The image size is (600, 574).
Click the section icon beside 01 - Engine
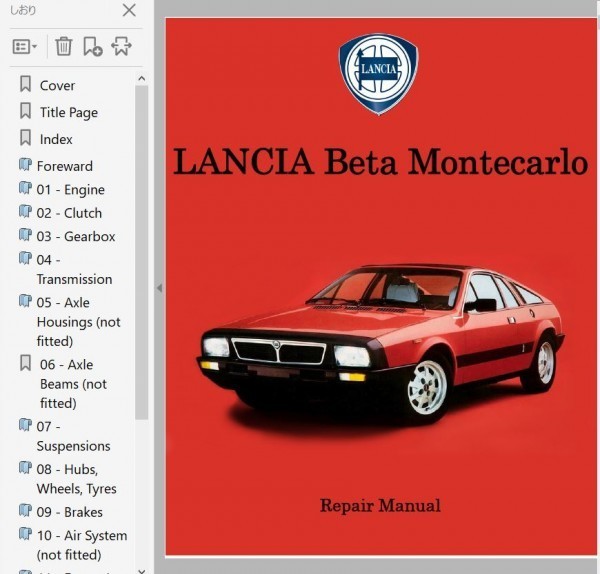click(25, 188)
